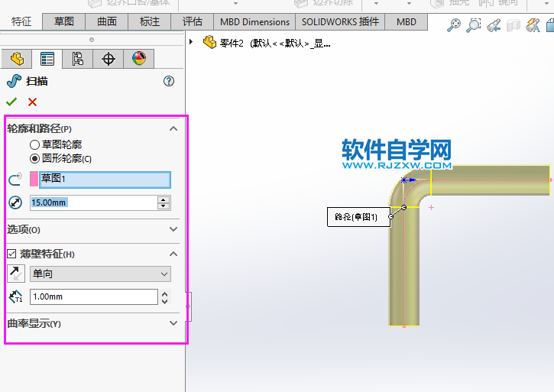This screenshot has height=392, width=554.
Task: Confirm the sweep with green checkmark
Action: [x=11, y=102]
